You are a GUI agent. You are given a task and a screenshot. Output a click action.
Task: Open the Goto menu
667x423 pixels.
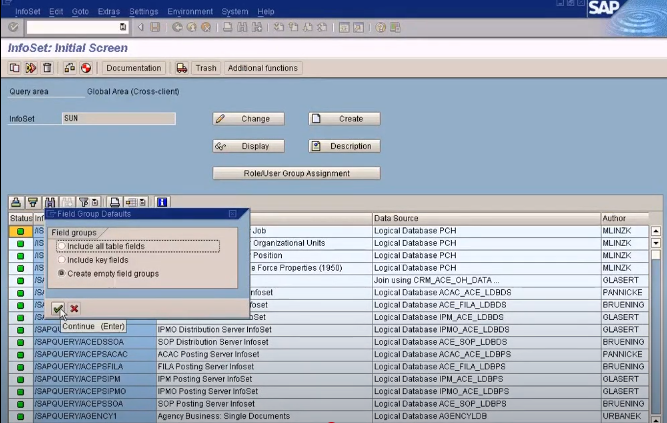[80, 11]
